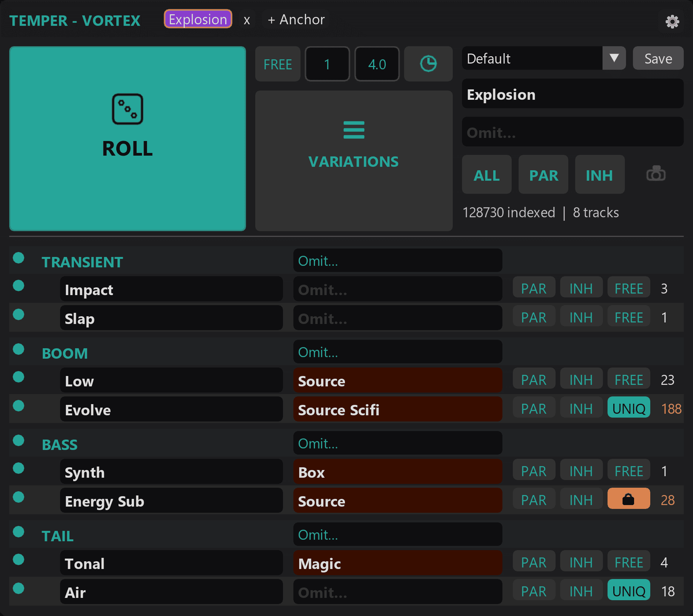693x616 pixels.
Task: Toggle INH on the Tonal row
Action: 581,562
